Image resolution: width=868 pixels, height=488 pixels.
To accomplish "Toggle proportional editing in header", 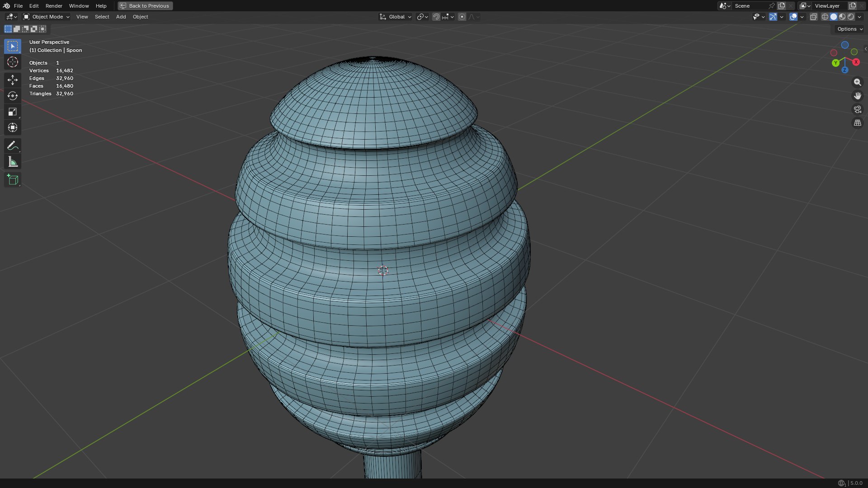I will tap(462, 17).
